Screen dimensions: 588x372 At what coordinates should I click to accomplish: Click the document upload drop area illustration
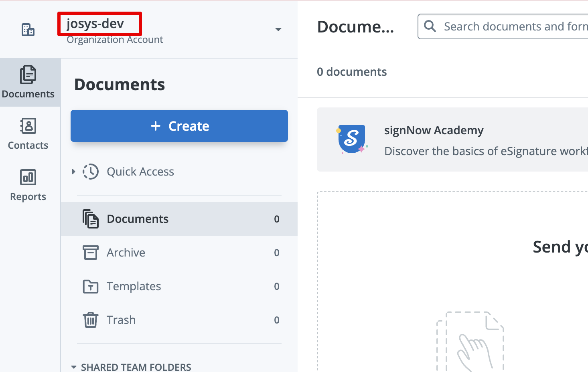click(x=469, y=341)
